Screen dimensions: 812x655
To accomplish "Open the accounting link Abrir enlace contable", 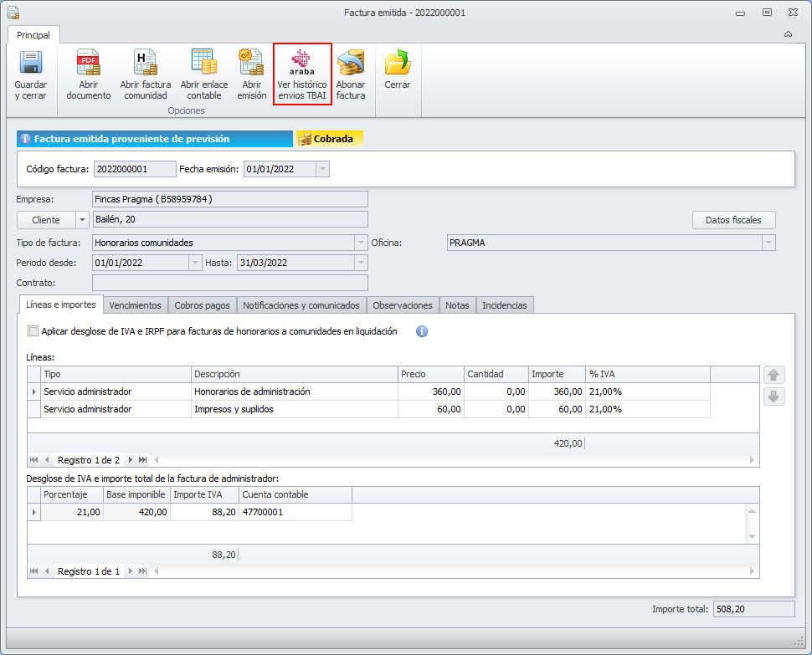I will point(203,64).
